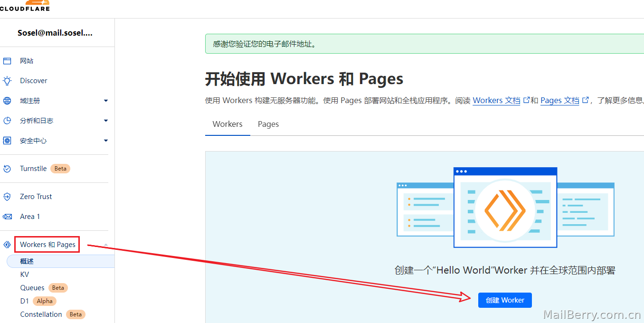Open the Queues submenu item
644x323 pixels.
tap(32, 288)
